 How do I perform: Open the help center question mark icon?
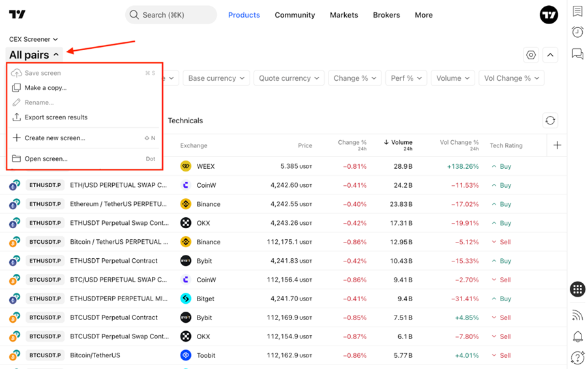[578, 357]
